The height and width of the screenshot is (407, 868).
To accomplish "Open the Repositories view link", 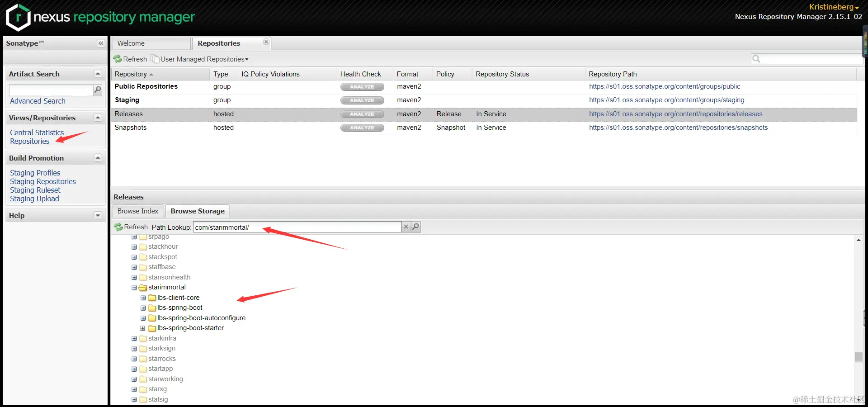I will tap(30, 141).
